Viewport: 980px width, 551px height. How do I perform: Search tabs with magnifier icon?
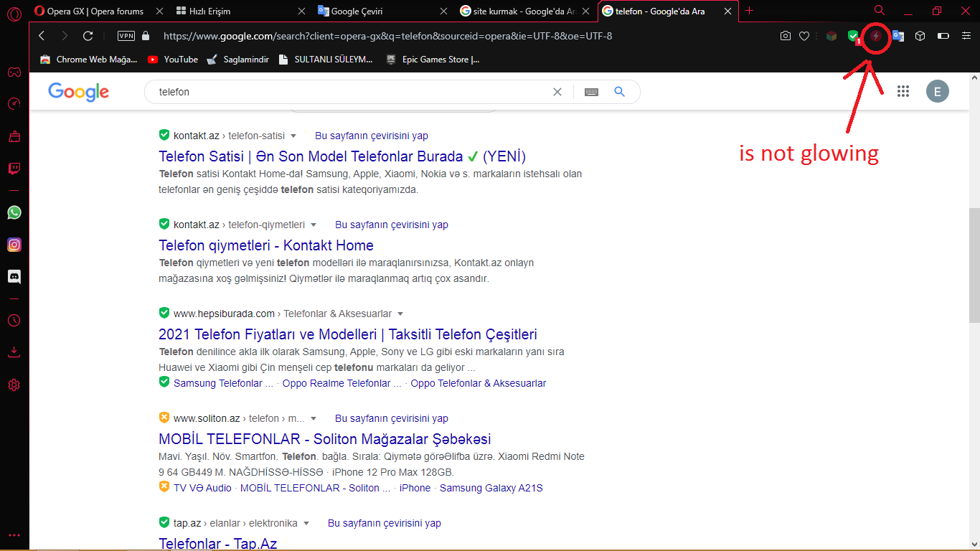tap(880, 11)
